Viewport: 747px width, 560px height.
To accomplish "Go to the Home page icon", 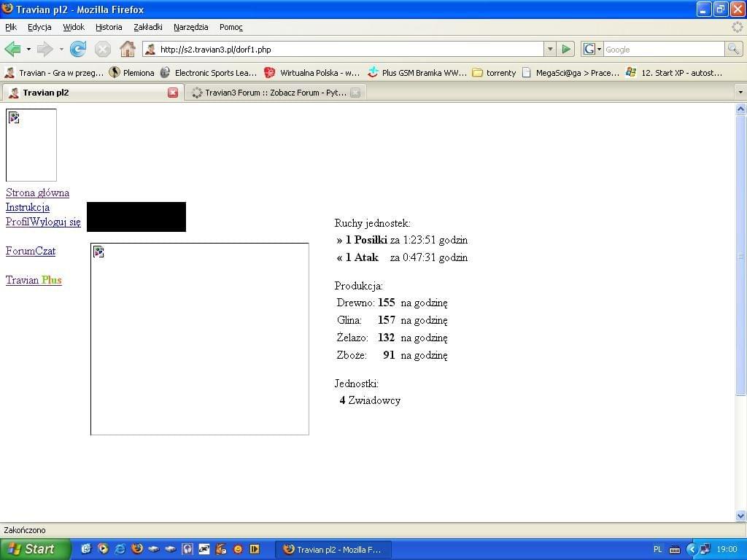I will pos(127,49).
